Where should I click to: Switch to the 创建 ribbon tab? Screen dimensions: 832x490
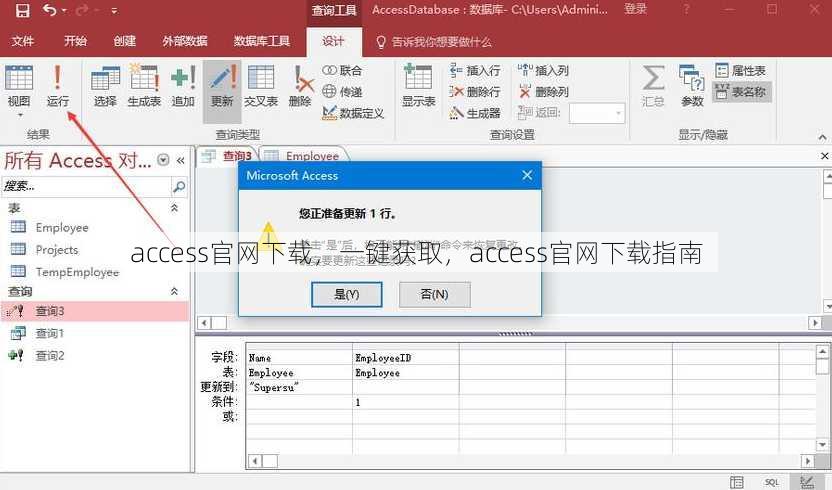pyautogui.click(x=124, y=41)
